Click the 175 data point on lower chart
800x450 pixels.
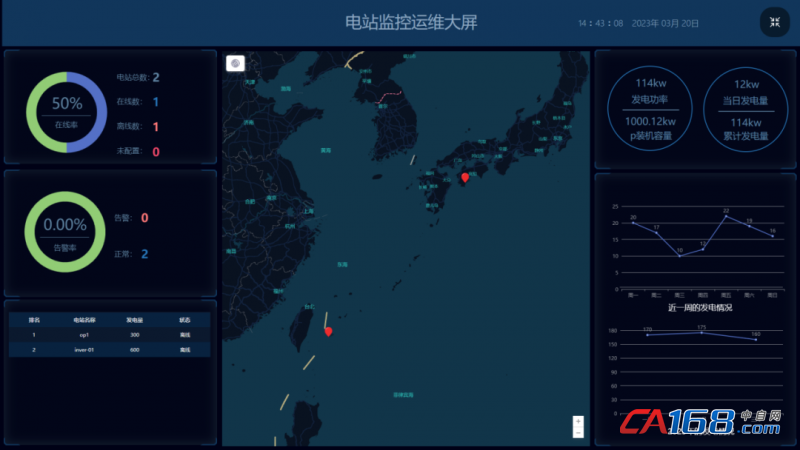(702, 332)
